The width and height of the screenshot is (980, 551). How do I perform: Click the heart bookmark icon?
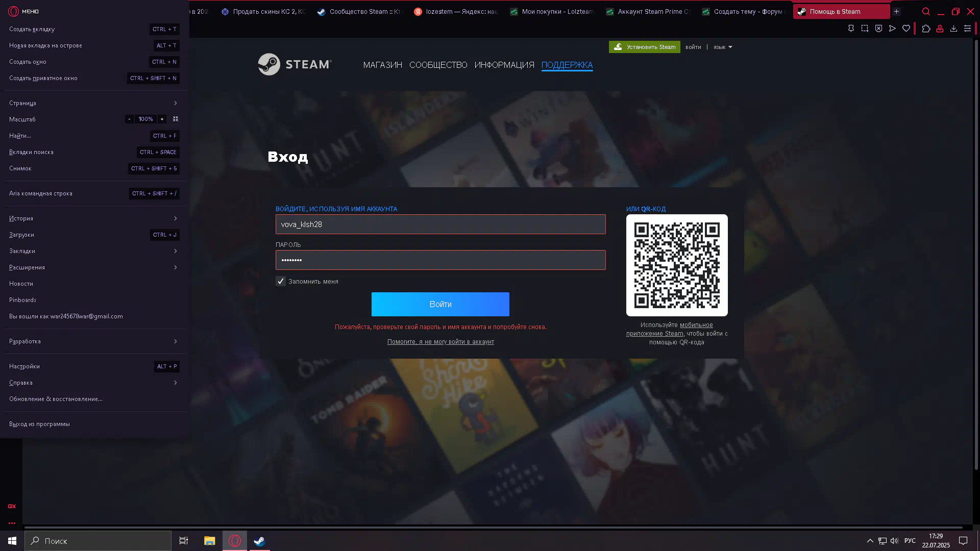click(906, 29)
